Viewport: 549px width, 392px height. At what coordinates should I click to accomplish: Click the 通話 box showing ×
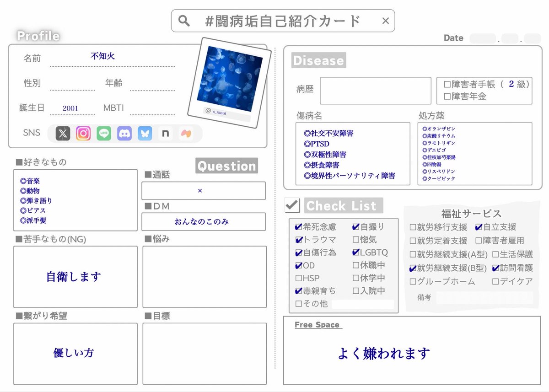click(x=204, y=191)
